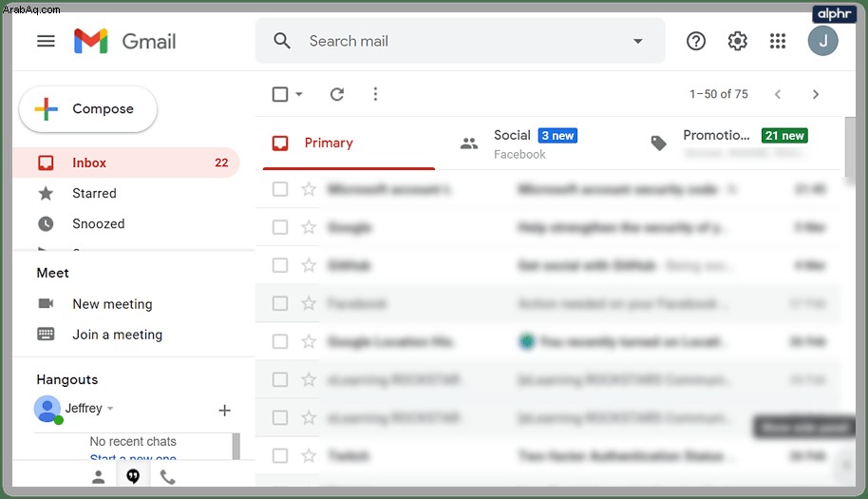Star the third email row
868x499 pixels.
tap(309, 265)
